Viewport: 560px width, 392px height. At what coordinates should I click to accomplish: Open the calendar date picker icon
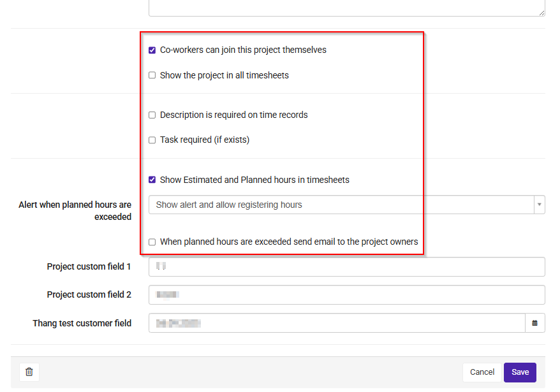534,323
